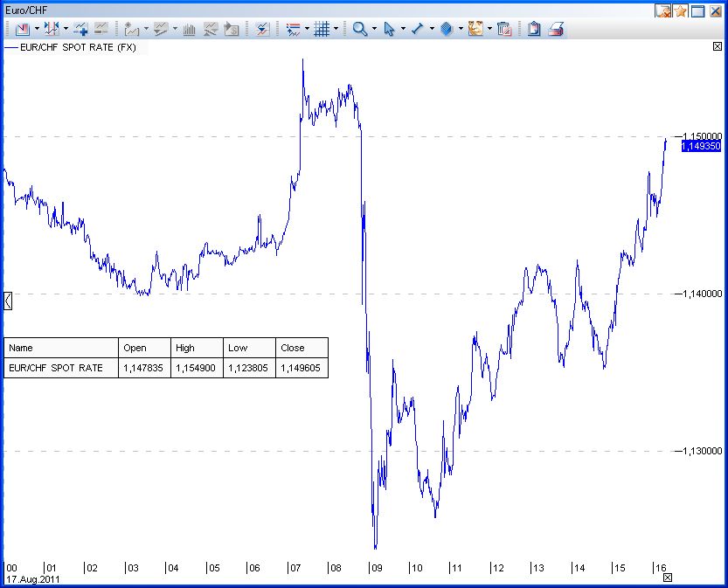Image resolution: width=728 pixels, height=588 pixels.
Task: Open dropdown next to star chart icon
Action: pos(146,29)
